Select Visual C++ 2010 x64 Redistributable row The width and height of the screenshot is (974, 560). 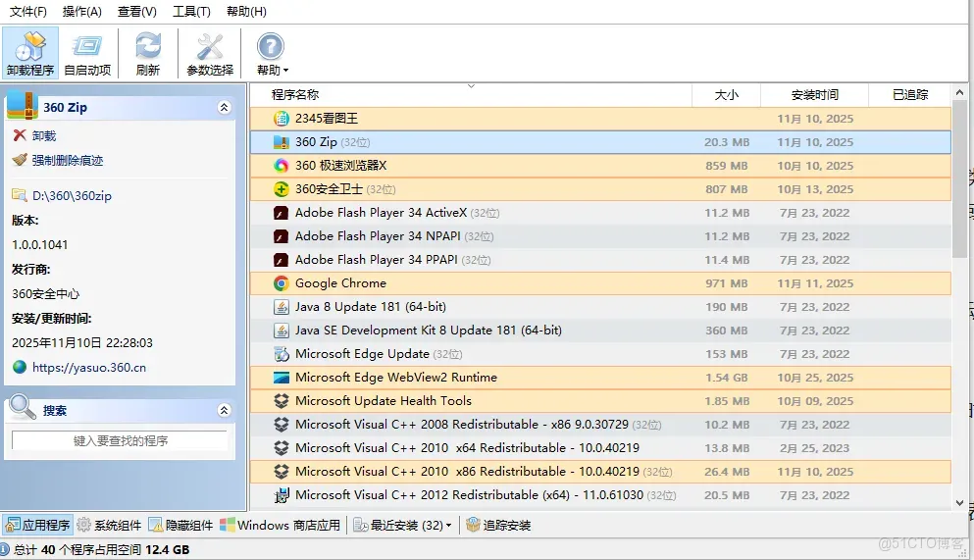[600, 448]
